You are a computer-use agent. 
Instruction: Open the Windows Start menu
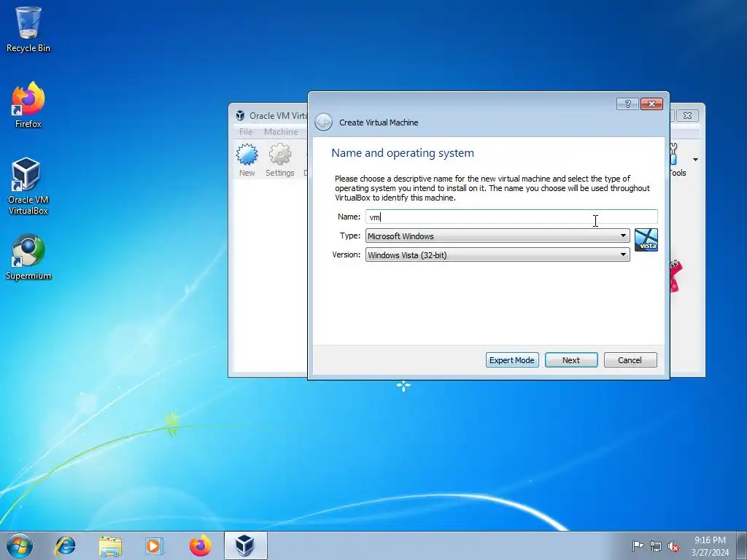(x=20, y=545)
